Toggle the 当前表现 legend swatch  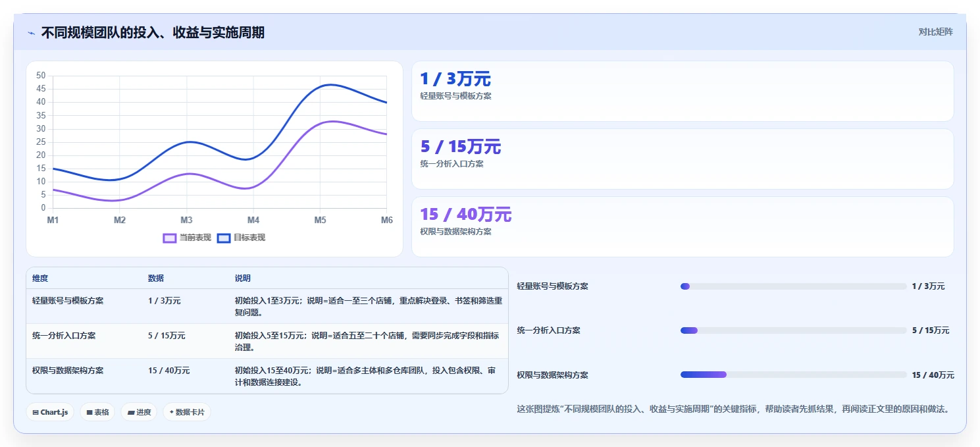click(x=170, y=238)
